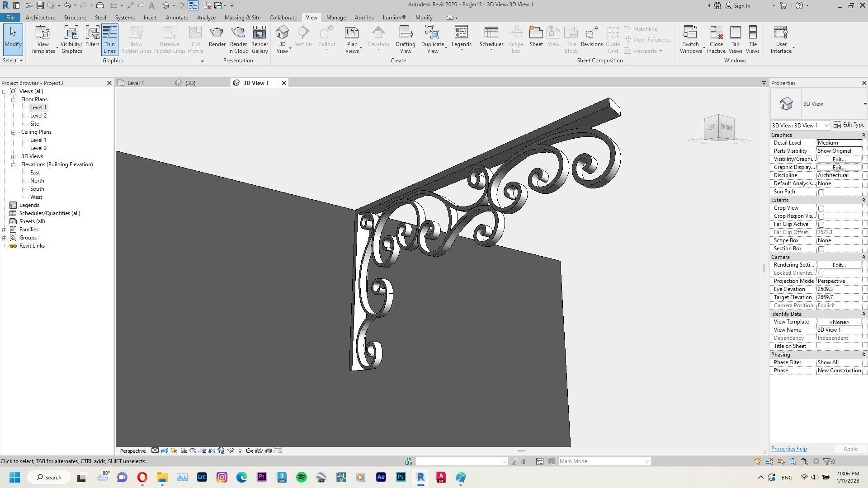This screenshot has height=488, width=868.
Task: Open the Section view creation tool
Action: point(302,38)
